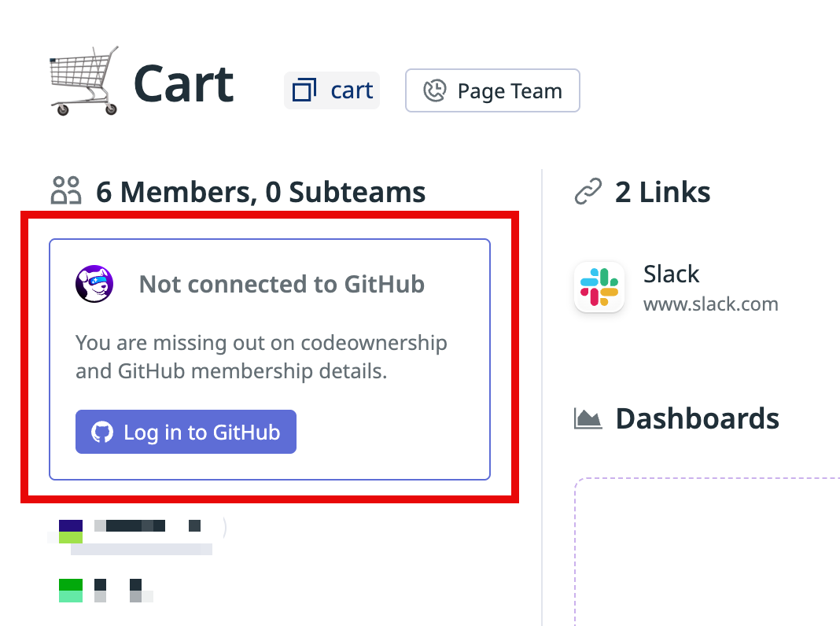Screen dimensions: 840x626
Task: Log in to GitHub
Action: pos(186,432)
